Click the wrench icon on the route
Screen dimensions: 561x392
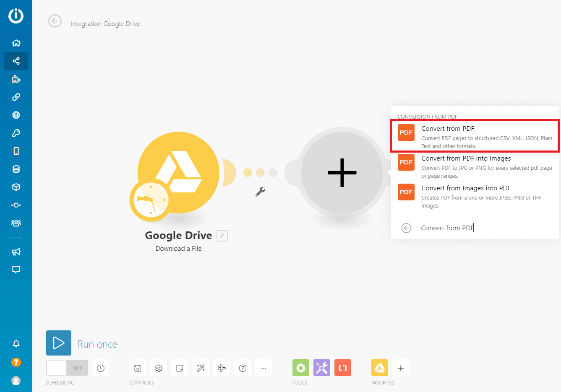point(260,192)
